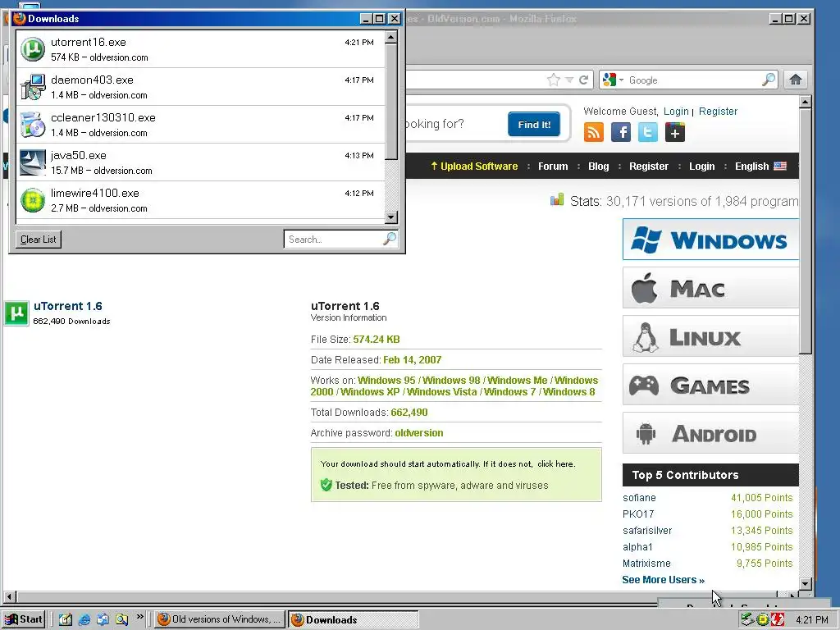Open See More Users link
The width and height of the screenshot is (840, 630).
pyautogui.click(x=663, y=580)
